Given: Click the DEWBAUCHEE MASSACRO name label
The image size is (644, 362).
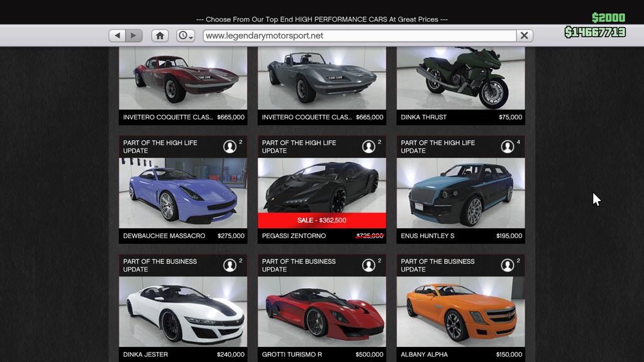Looking at the screenshot, I should click(x=164, y=236).
